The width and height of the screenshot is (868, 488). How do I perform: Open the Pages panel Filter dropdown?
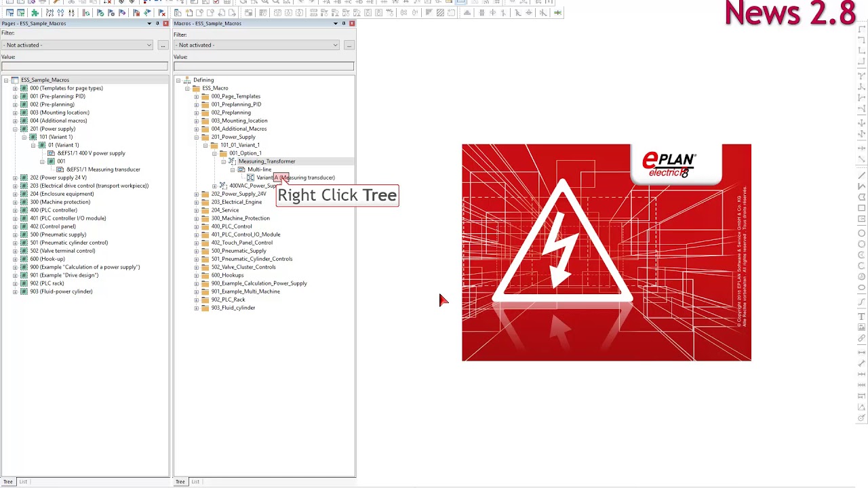tap(149, 45)
